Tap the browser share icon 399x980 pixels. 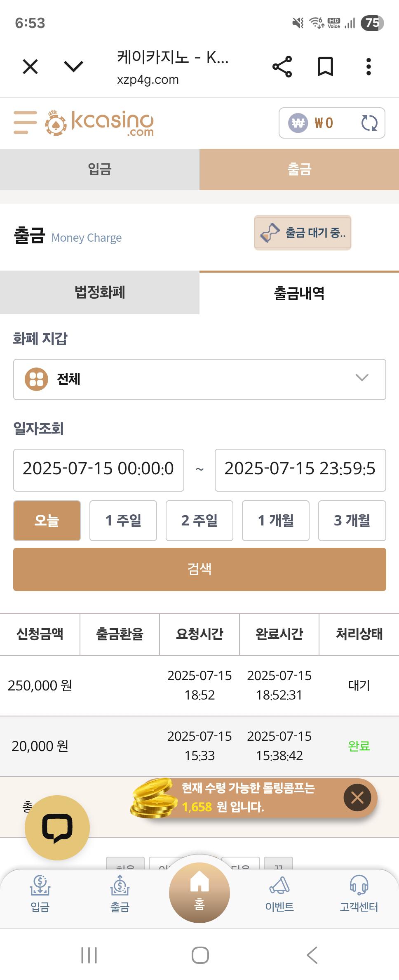[282, 67]
